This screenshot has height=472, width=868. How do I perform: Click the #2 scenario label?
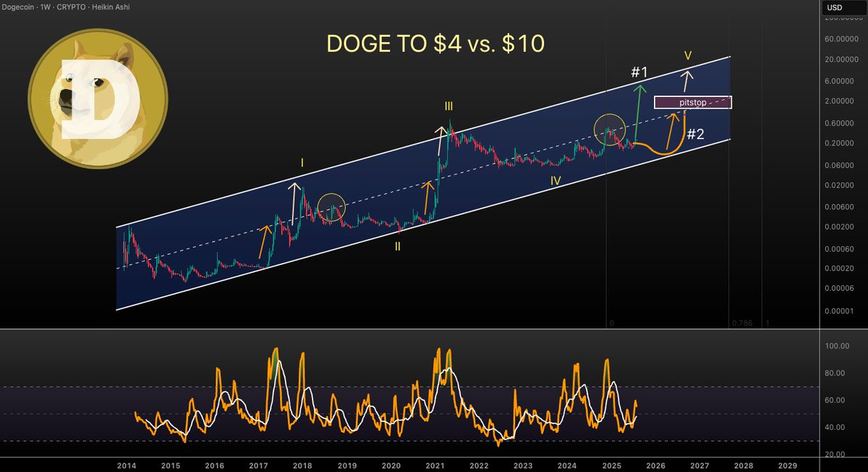[x=695, y=134]
